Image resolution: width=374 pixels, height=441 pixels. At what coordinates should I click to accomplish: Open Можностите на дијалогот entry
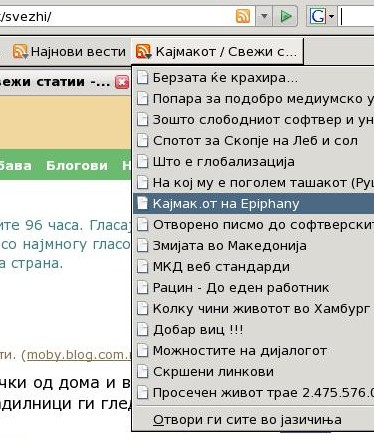pos(253,351)
